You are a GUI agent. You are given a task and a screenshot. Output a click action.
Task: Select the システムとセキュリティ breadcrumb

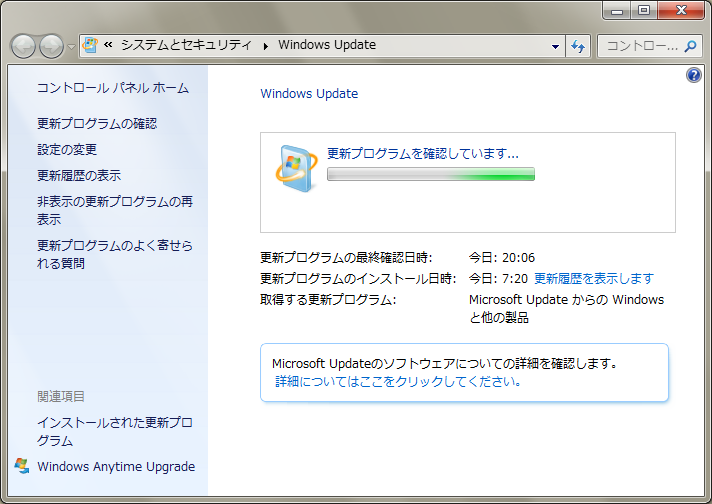(186, 44)
